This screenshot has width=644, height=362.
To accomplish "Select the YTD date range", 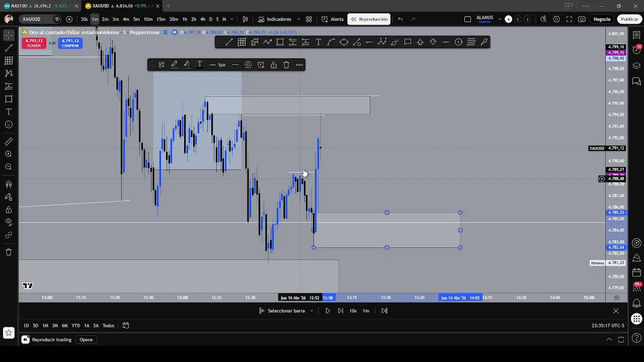I will 75,326.
